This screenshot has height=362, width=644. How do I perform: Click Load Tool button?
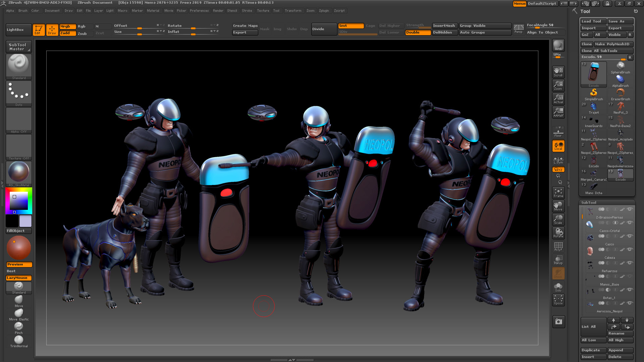593,21
